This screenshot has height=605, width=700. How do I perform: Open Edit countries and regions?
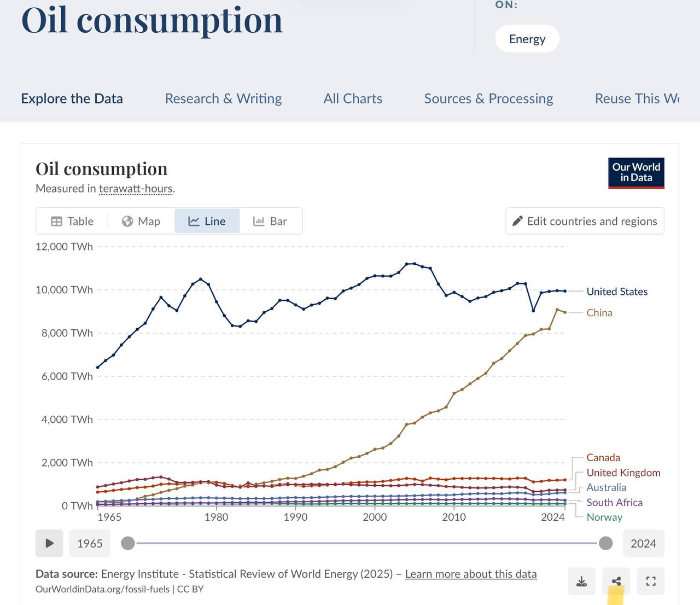(585, 221)
